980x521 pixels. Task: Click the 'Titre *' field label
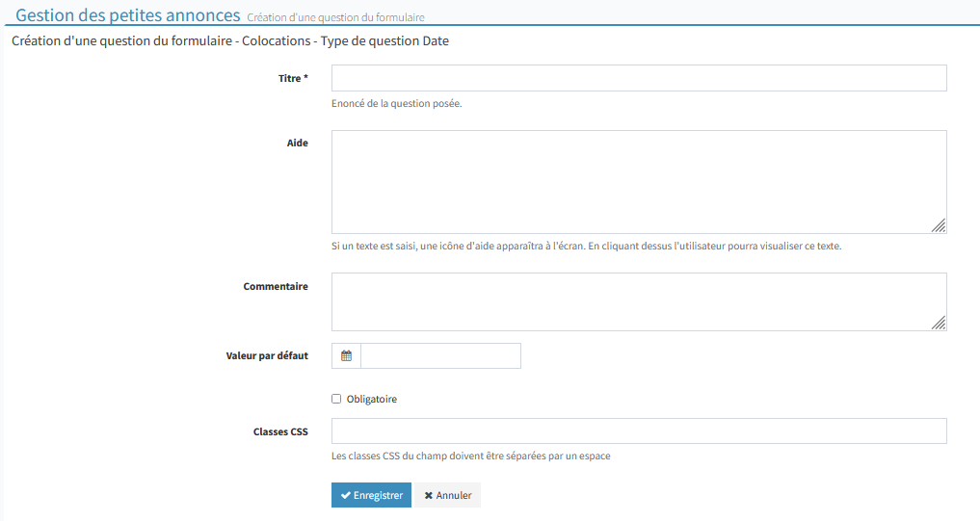click(x=293, y=78)
